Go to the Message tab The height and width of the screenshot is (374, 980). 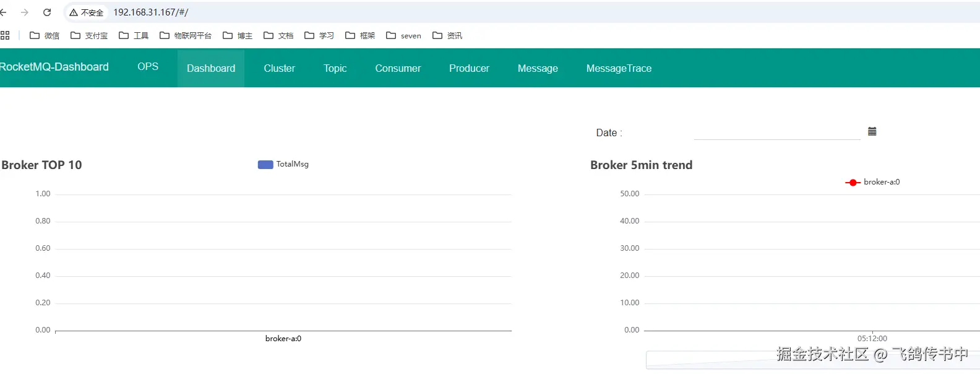click(538, 68)
